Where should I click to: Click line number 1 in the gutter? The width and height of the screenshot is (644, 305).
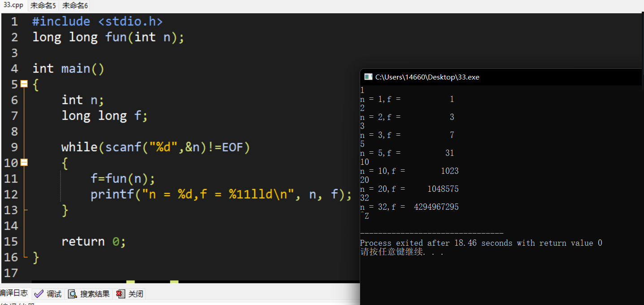14,22
